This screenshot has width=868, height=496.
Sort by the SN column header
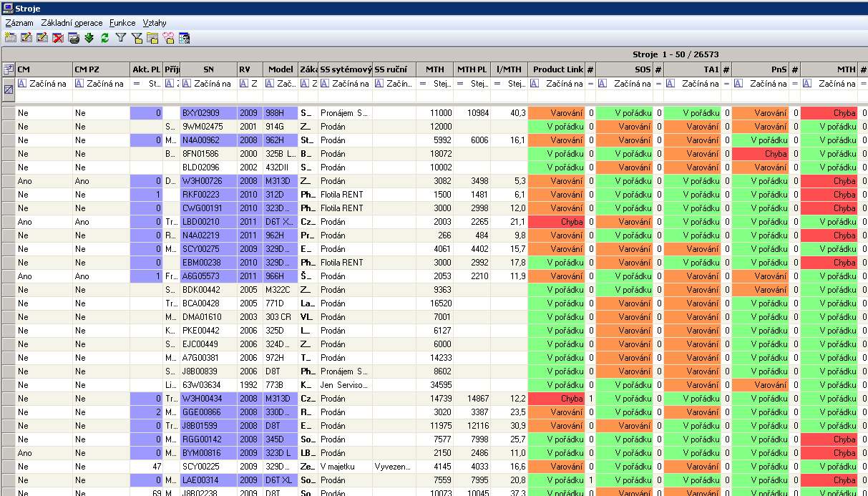[209, 69]
